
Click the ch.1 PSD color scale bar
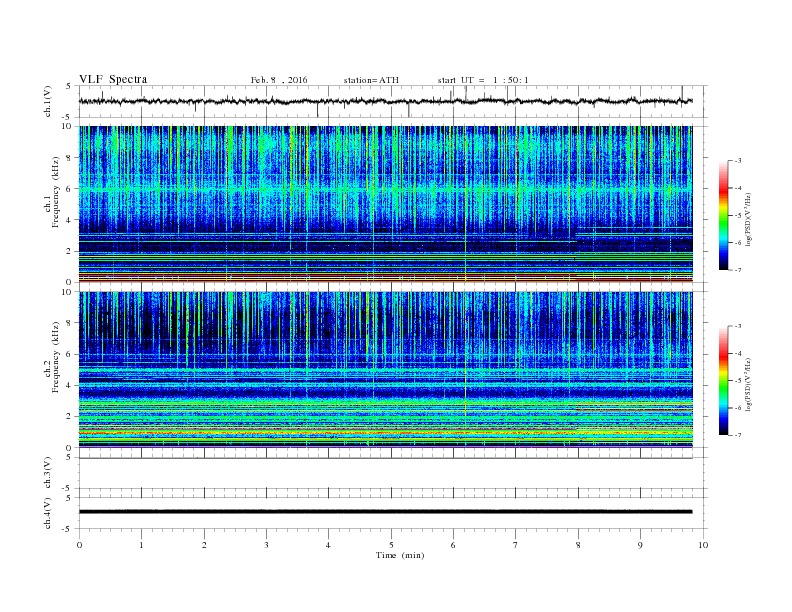724,216
